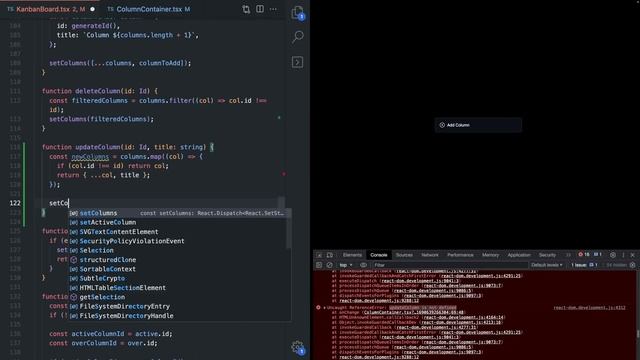640x360 pixels.
Task: Click the plus circle icon on Add Column
Action: pyautogui.click(x=442, y=125)
